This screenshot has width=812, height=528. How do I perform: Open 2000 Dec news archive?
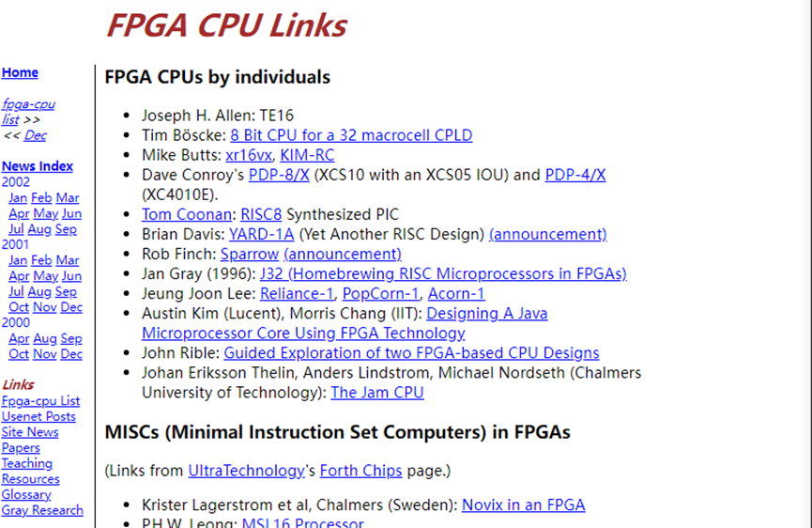tap(71, 354)
